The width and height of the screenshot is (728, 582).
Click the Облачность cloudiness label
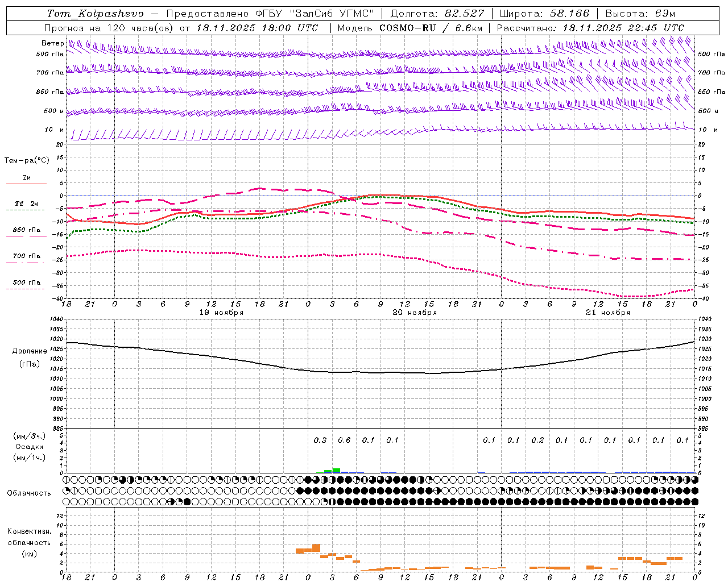pyautogui.click(x=29, y=493)
